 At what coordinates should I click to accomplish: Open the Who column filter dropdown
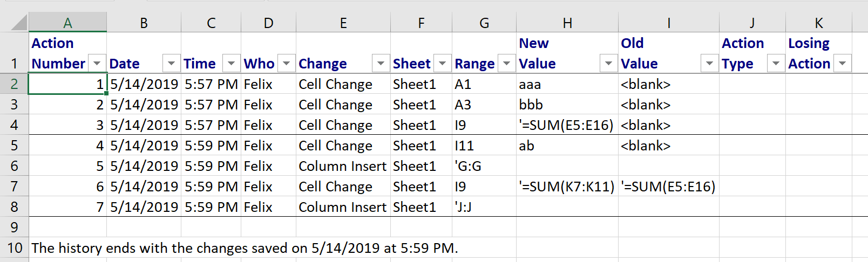(286, 64)
